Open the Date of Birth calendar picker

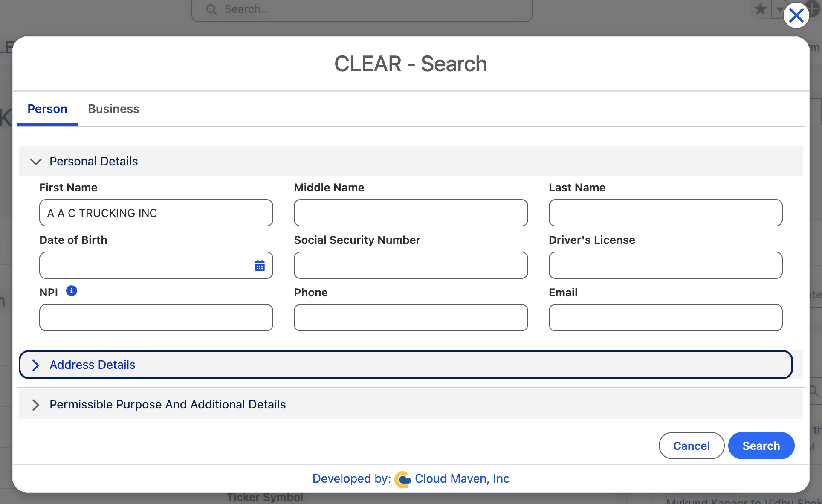[259, 266]
